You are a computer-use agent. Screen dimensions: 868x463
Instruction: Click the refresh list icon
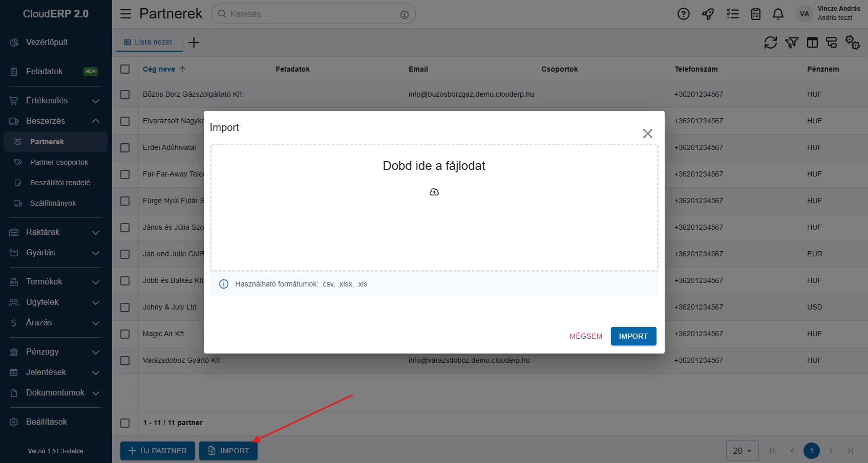pos(770,42)
